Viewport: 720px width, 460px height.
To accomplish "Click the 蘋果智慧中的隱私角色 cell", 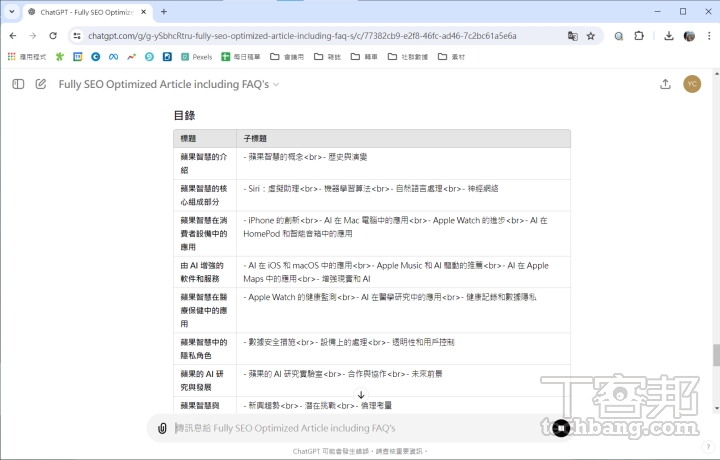I will 205,349.
